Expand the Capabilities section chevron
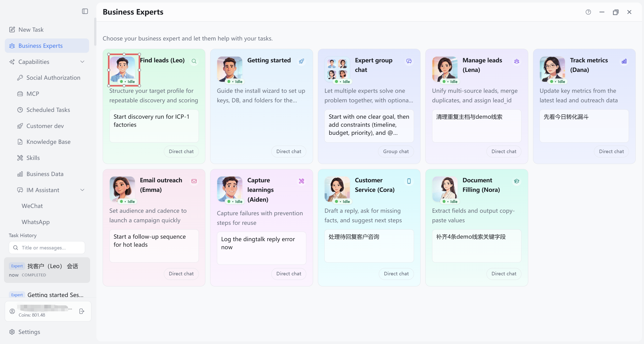 click(82, 62)
